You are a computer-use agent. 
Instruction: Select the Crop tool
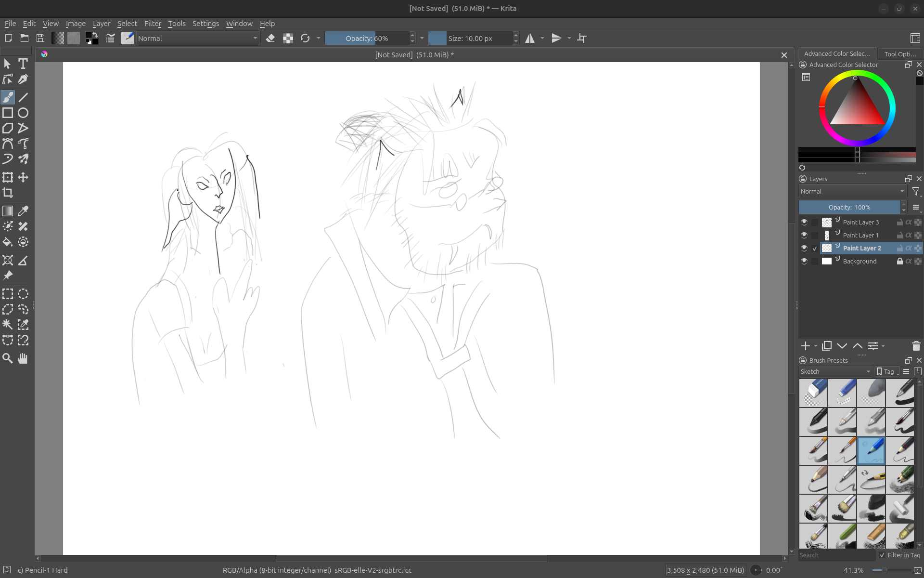(x=8, y=193)
